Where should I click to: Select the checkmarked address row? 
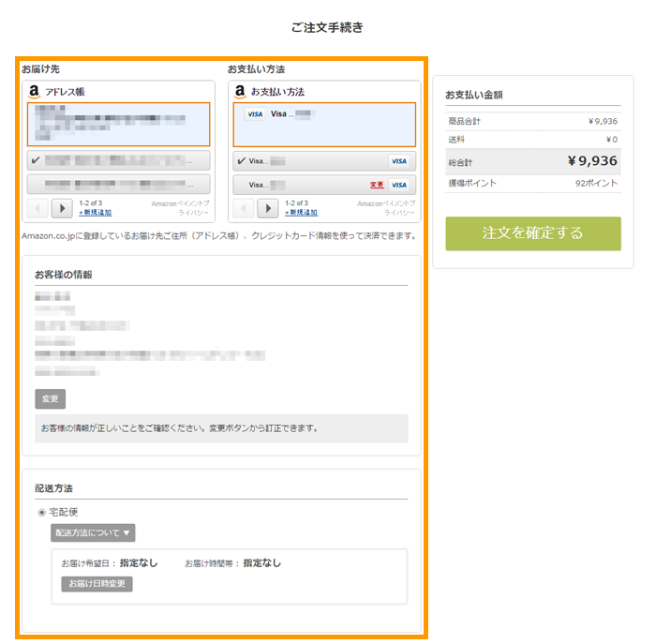point(117,160)
